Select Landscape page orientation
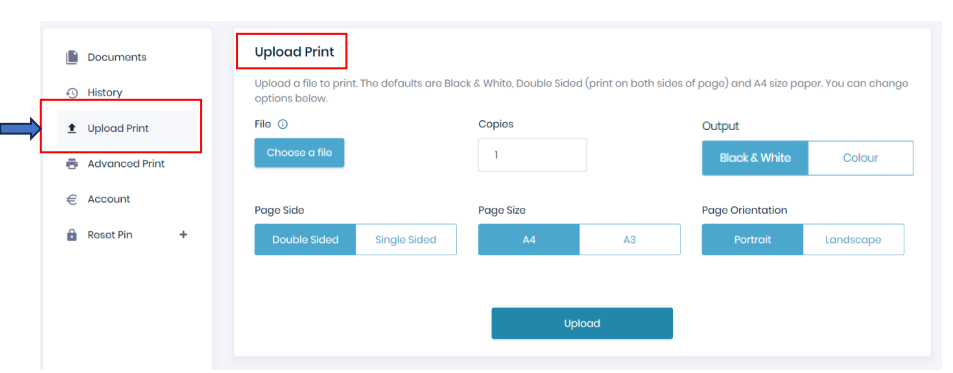The image size is (953, 373). (x=853, y=239)
